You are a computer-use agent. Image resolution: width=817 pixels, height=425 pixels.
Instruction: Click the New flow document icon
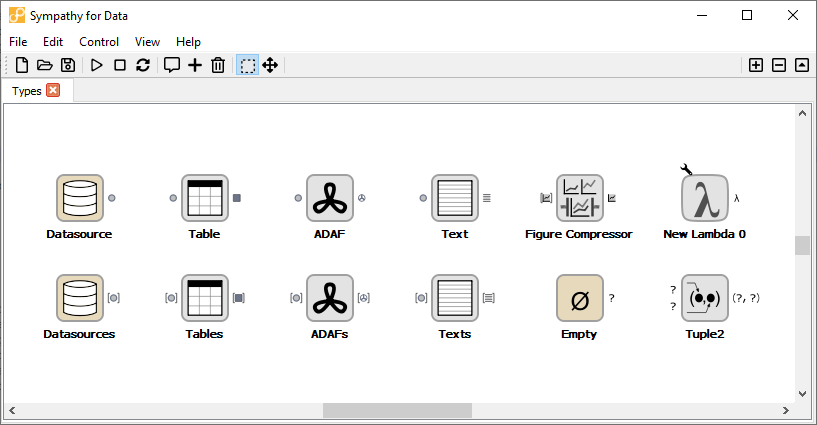point(22,65)
